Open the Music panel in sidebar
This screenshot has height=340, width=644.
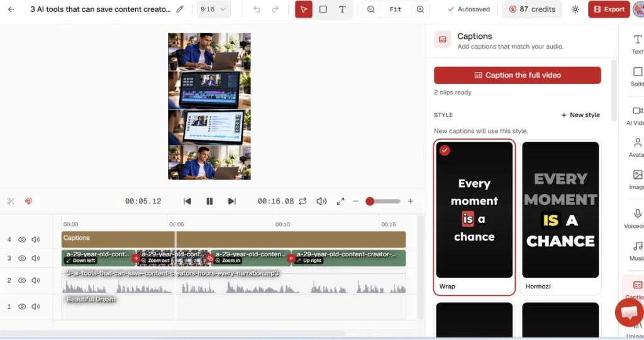point(637,251)
